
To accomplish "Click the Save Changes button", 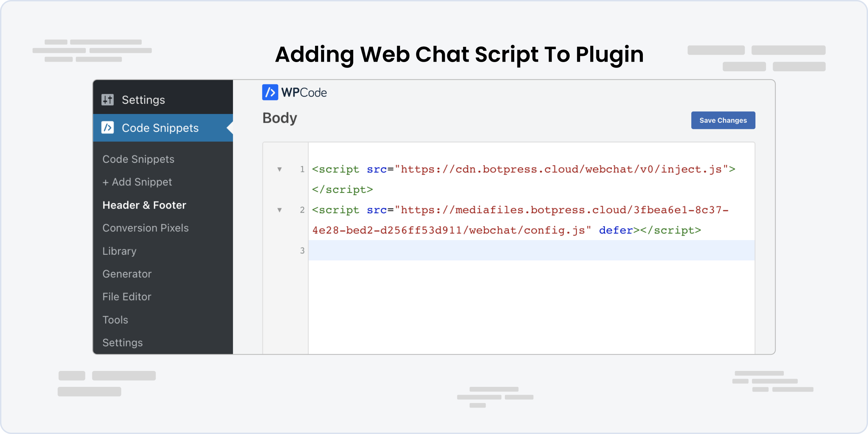I will (x=723, y=120).
